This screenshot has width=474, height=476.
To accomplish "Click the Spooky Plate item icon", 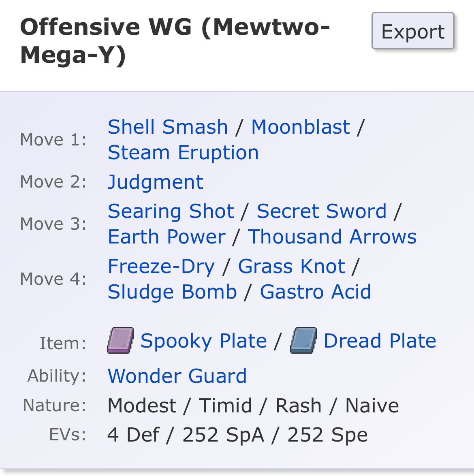I will coord(120,341).
